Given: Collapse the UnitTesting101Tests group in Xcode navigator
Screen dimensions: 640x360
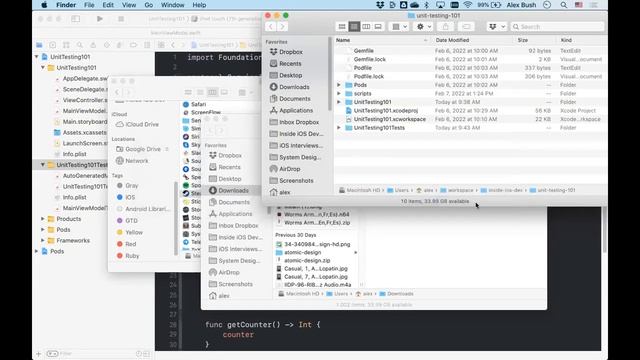Looking at the screenshot, I should pyautogui.click(x=43, y=165).
